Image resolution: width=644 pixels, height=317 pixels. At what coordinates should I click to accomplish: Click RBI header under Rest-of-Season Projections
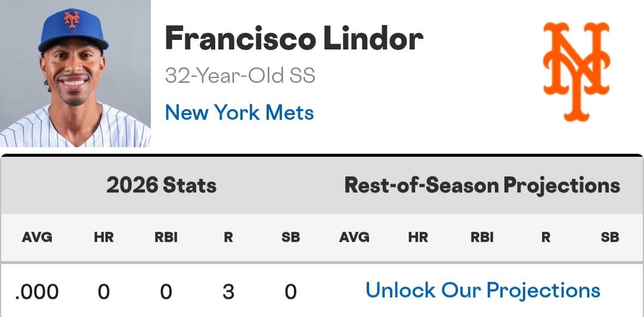click(x=482, y=237)
